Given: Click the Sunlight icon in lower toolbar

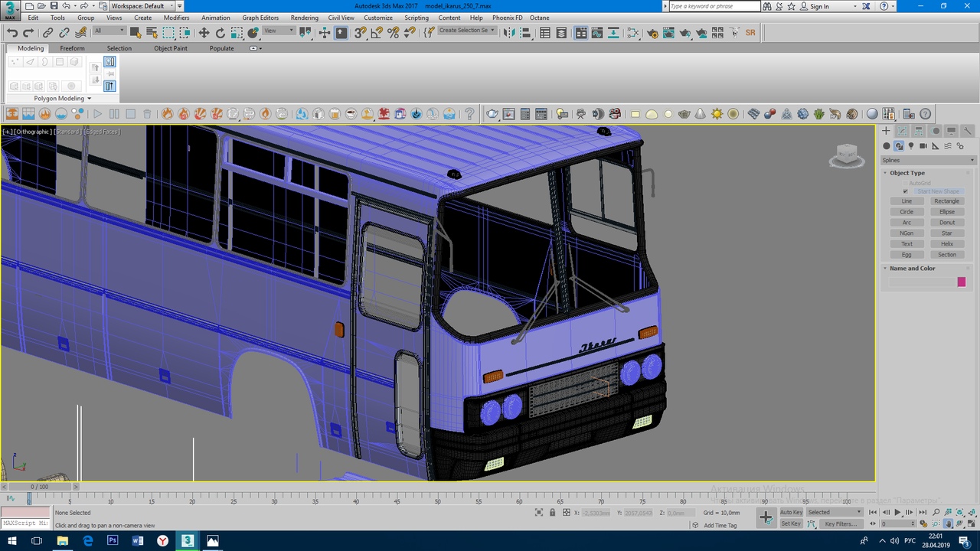Looking at the screenshot, I should (717, 114).
